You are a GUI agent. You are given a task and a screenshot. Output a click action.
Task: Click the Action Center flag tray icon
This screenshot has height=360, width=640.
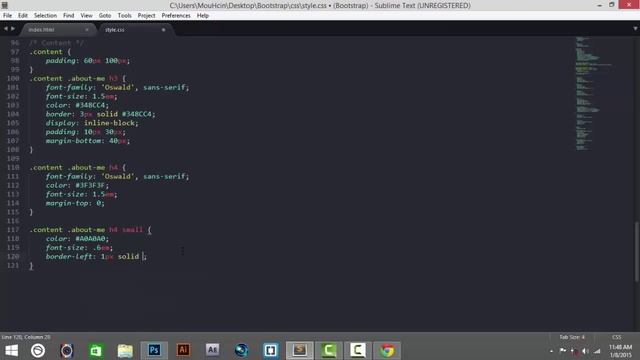pos(563,351)
